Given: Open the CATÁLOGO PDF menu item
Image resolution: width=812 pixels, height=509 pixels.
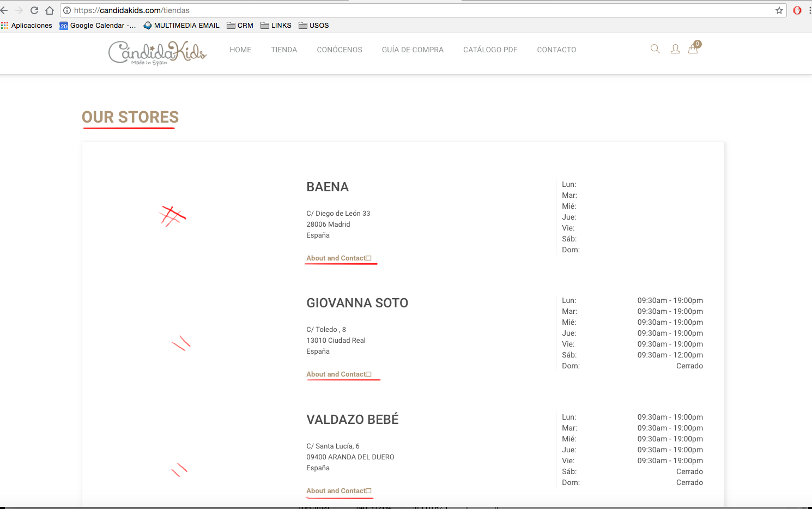Looking at the screenshot, I should (x=490, y=50).
